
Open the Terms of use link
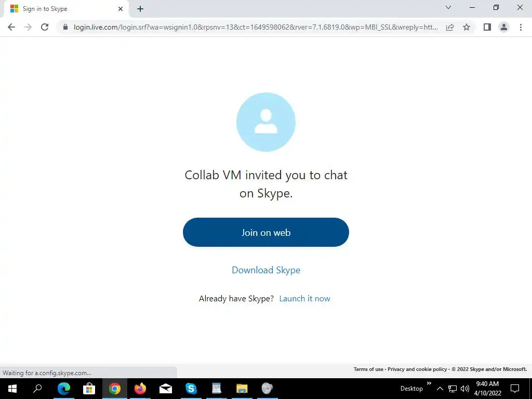point(368,369)
